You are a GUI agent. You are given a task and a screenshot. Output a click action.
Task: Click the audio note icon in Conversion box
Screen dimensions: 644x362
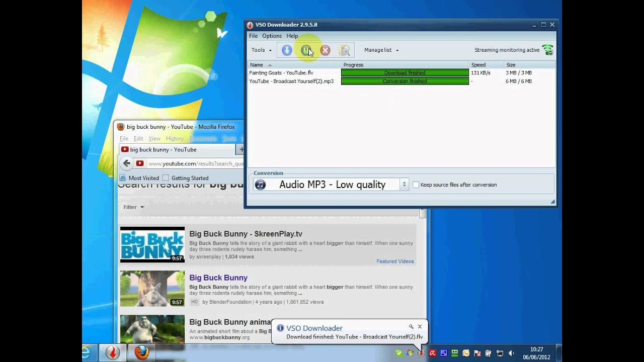click(x=260, y=185)
